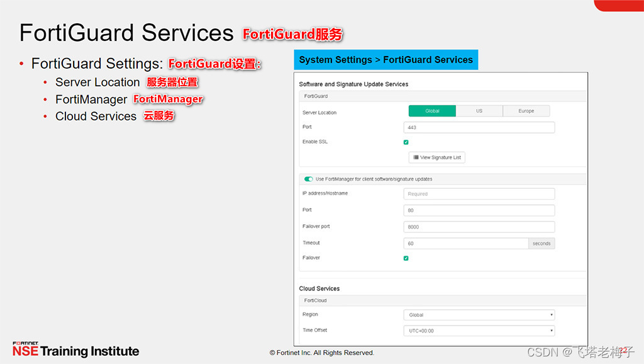The height and width of the screenshot is (364, 644).
Task: Toggle Use FortiManager for client updates switch
Action: (308, 179)
